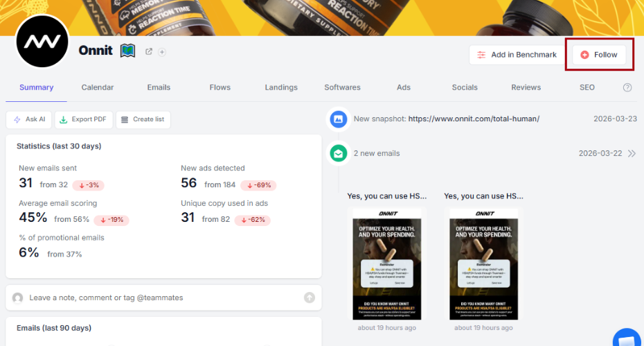Click the leave a note input field
This screenshot has height=346, width=644.
(x=163, y=297)
